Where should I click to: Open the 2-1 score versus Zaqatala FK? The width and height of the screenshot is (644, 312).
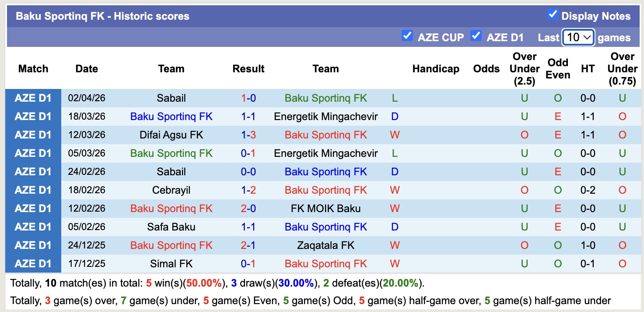click(248, 245)
